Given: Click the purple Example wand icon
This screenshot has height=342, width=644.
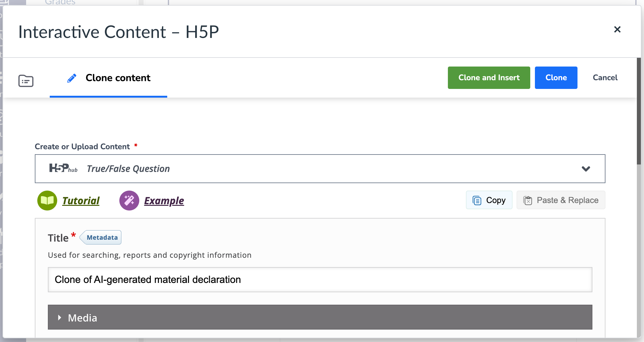Looking at the screenshot, I should [x=129, y=201].
